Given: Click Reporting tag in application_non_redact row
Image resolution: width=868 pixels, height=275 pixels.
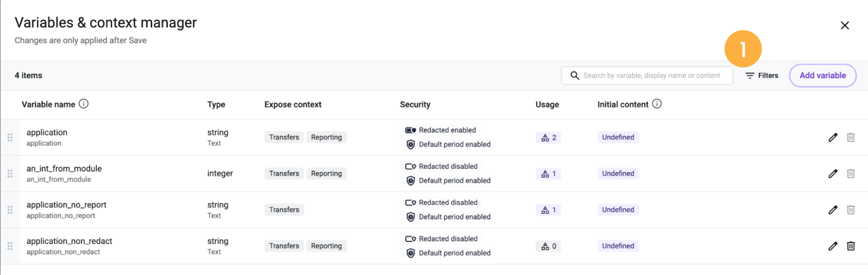Looking at the screenshot, I should pos(326,246).
